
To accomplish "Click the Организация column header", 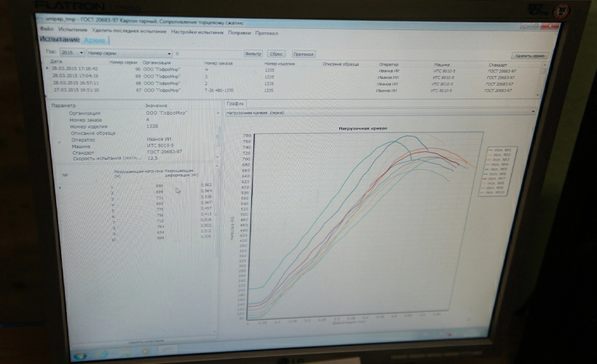I will coord(157,63).
